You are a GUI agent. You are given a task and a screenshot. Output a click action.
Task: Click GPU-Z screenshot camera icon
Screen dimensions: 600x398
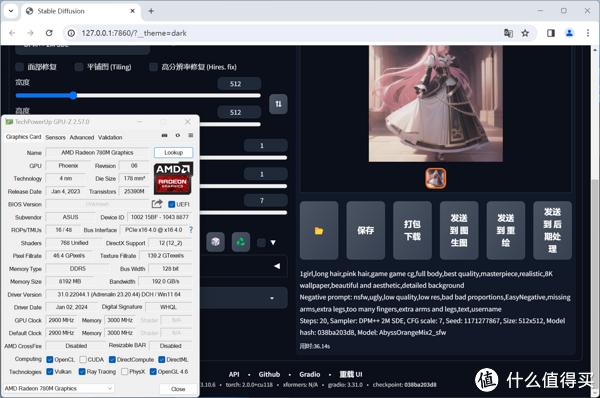pyautogui.click(x=165, y=135)
